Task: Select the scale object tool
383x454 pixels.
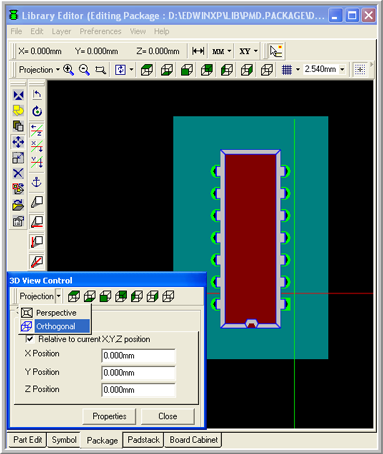Action: [18, 158]
